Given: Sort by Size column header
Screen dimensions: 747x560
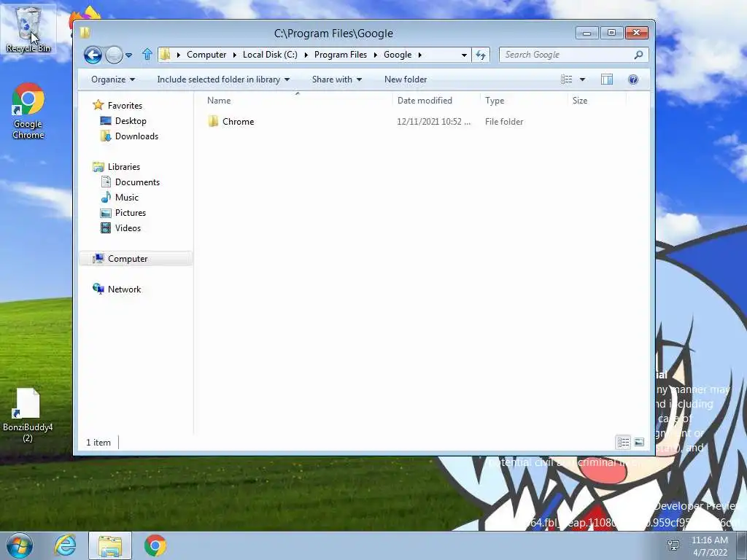Looking at the screenshot, I should click(597, 101).
